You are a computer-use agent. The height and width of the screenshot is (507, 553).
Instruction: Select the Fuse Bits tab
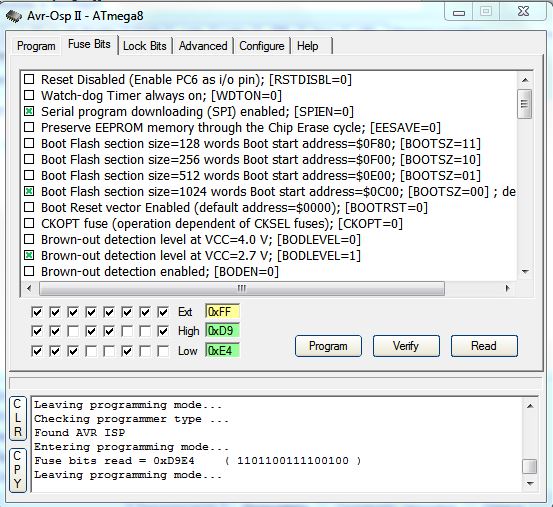[89, 44]
